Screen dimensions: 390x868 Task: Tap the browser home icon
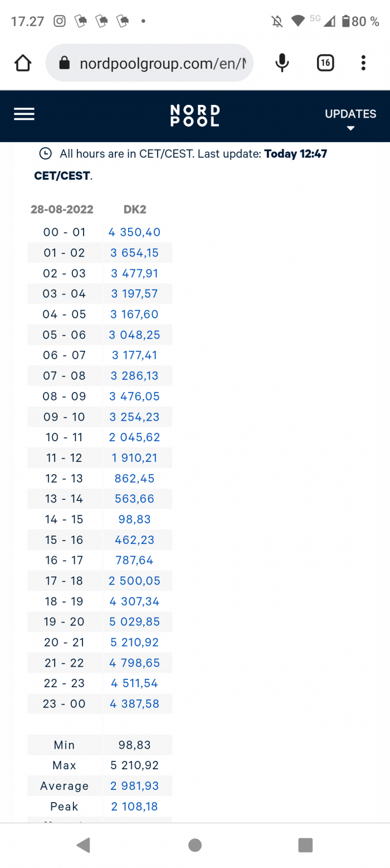point(23,63)
